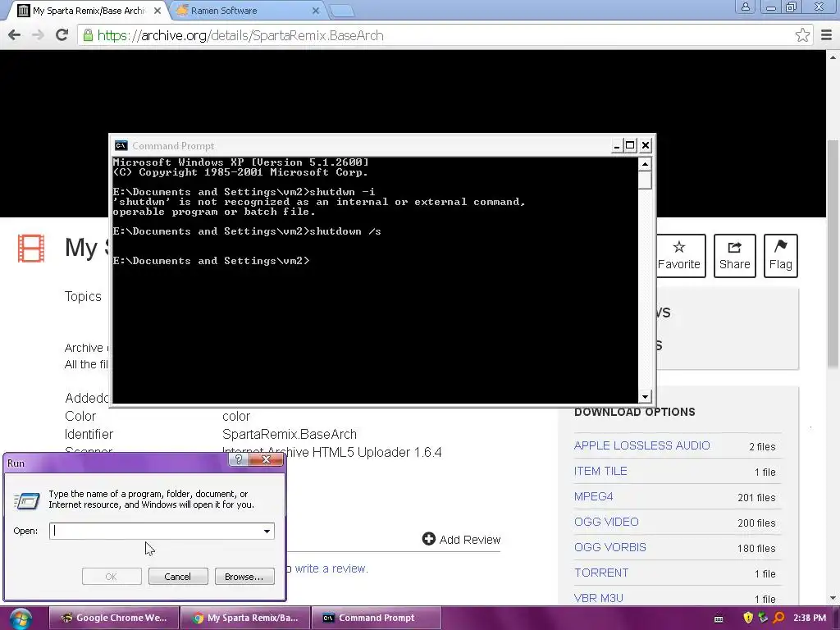Switch to the Ramen Software tab
Viewport: 840px width, 630px height.
[246, 11]
